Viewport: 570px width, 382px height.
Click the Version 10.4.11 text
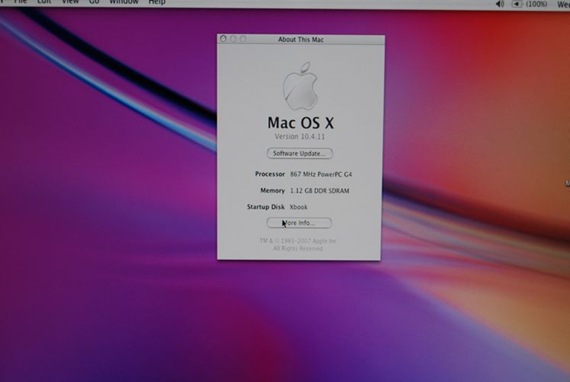[x=300, y=137]
